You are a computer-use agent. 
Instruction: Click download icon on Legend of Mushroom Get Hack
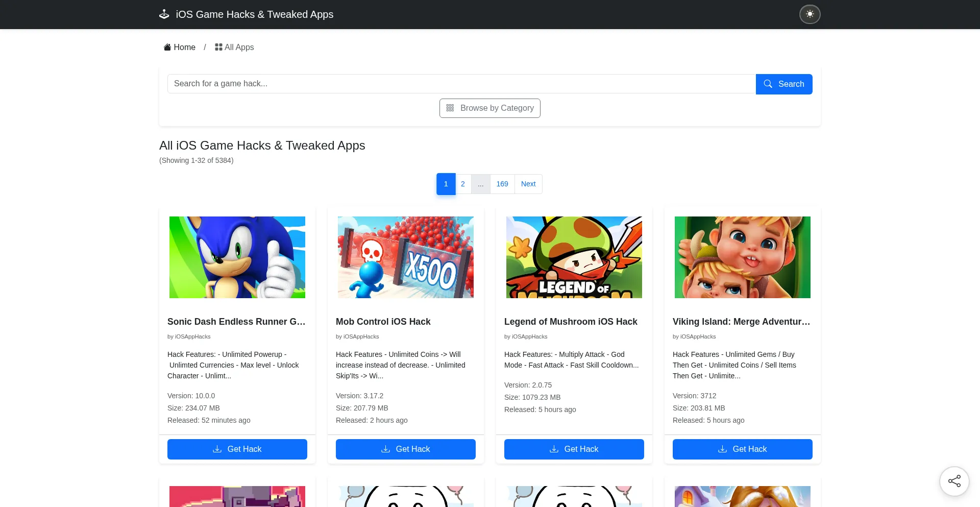point(554,449)
